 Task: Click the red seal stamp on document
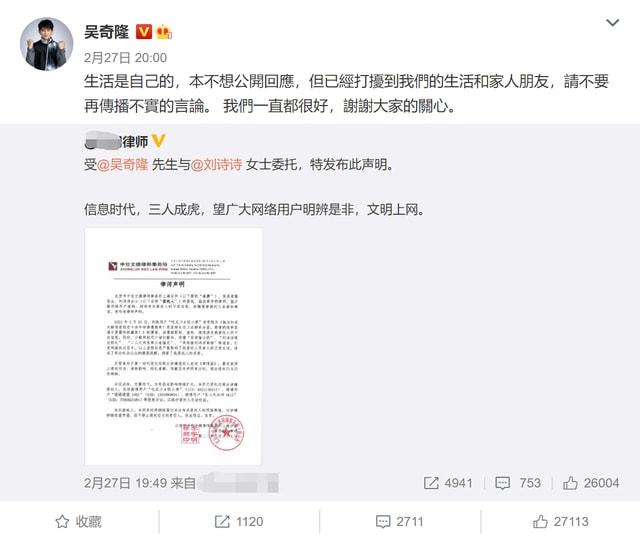click(226, 432)
